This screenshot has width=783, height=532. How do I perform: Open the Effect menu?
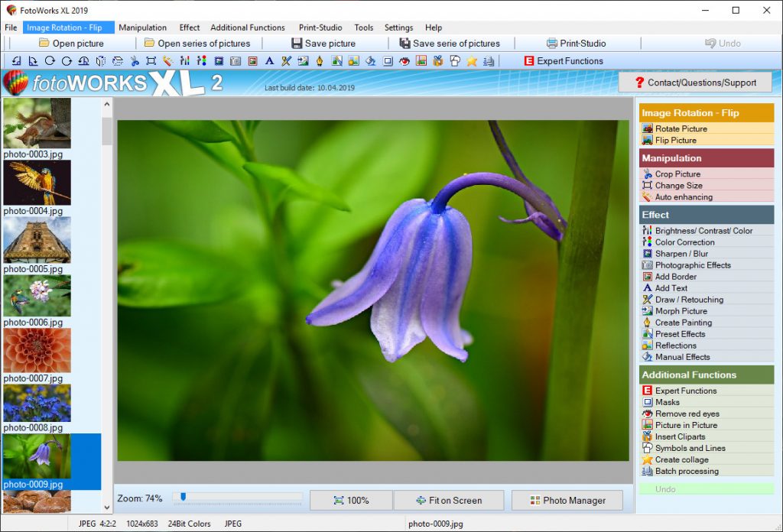pos(189,28)
